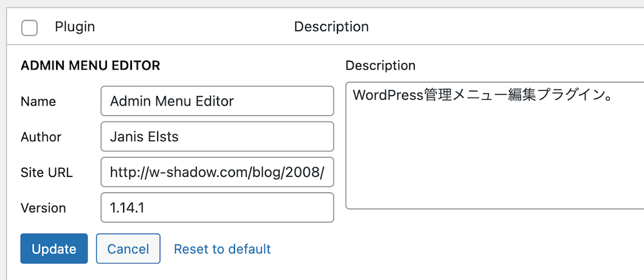This screenshot has height=280, width=644.
Task: Focus the Name input field
Action: (217, 101)
